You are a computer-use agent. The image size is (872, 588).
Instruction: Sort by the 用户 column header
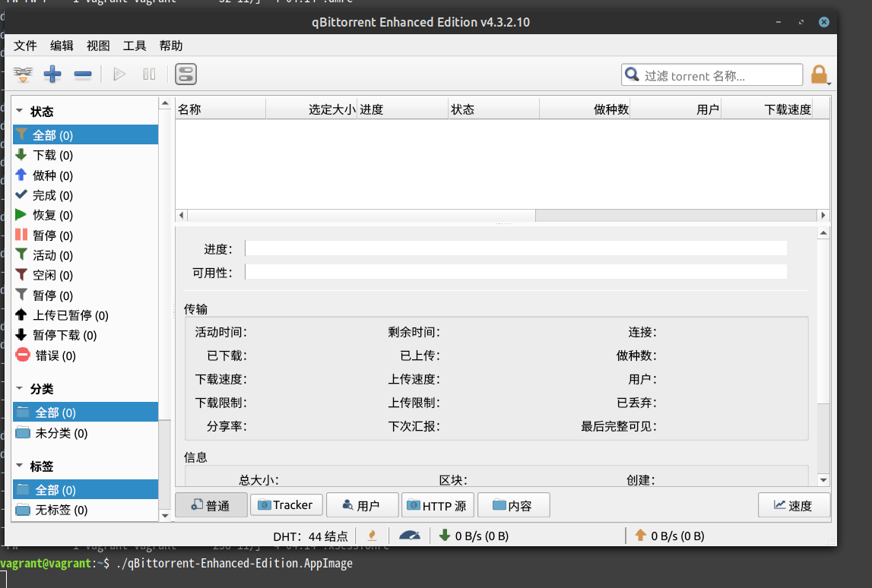point(676,109)
